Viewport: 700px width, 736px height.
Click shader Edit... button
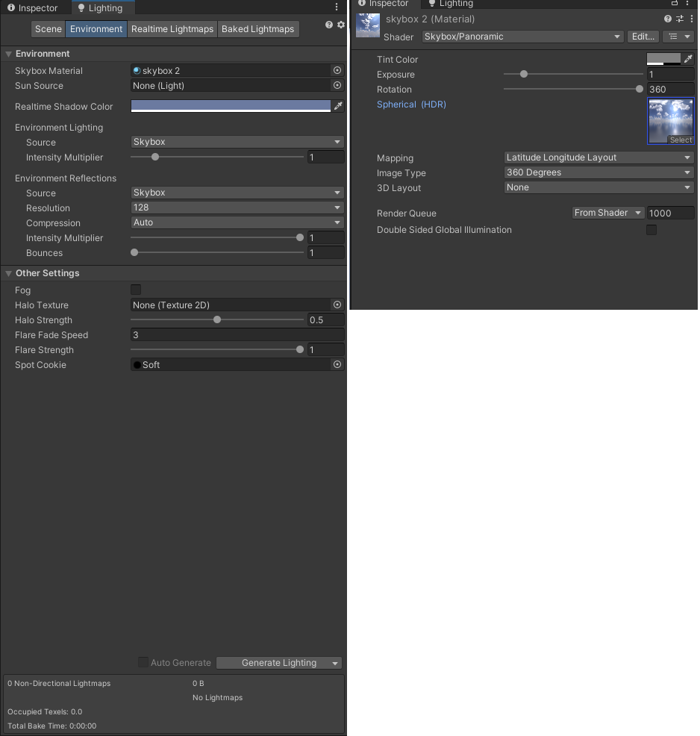pos(643,37)
